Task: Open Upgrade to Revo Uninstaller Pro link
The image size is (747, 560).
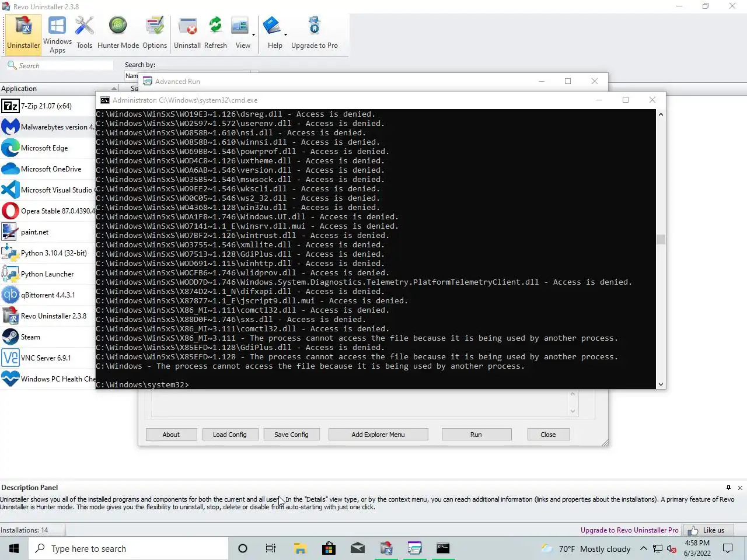Action: [x=629, y=530]
